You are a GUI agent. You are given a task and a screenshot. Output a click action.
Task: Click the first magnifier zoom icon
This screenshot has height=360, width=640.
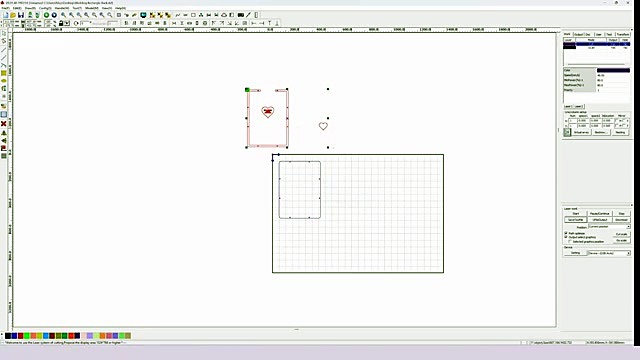tap(63, 15)
